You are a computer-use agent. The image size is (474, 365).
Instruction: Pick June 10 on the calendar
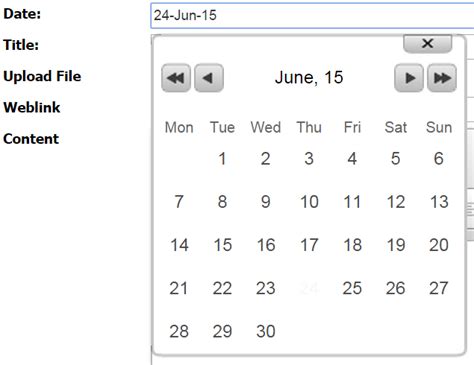coord(309,202)
